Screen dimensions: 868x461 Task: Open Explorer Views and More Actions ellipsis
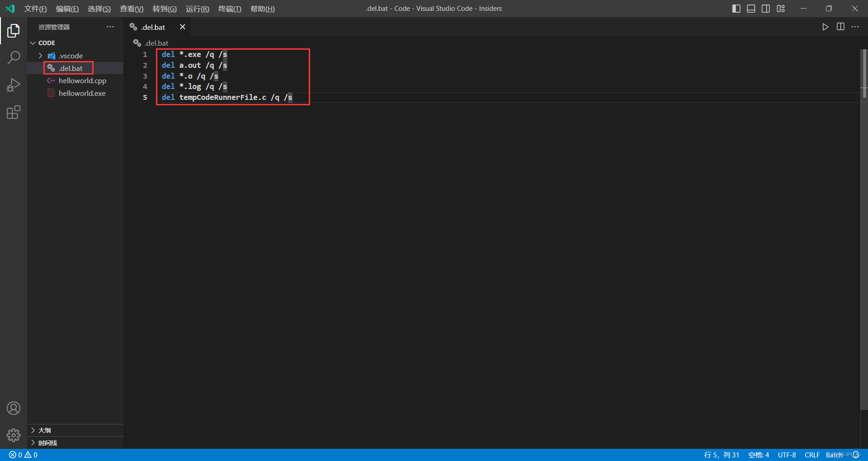(110, 27)
